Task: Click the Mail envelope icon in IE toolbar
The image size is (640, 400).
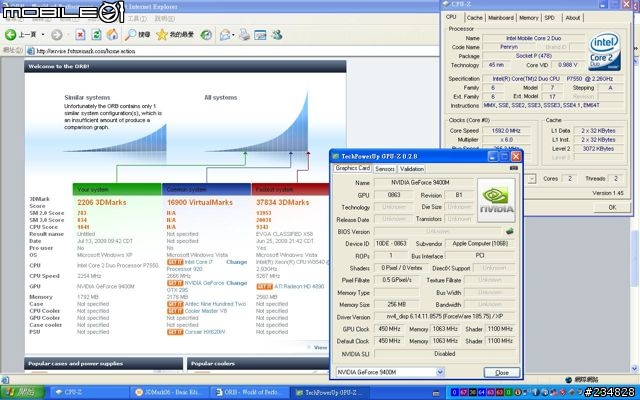Action: click(x=224, y=35)
